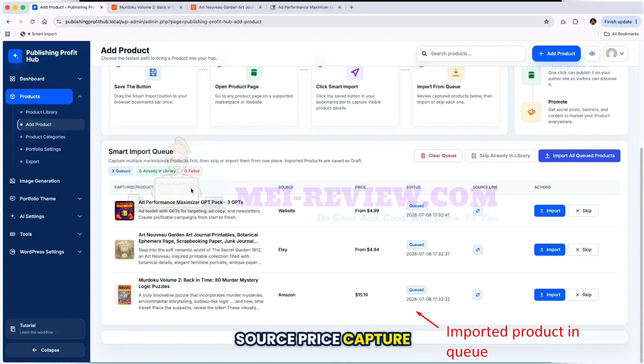Go to browser home page icon
Image resolution: width=644 pixels, height=364 pixels.
[x=45, y=22]
